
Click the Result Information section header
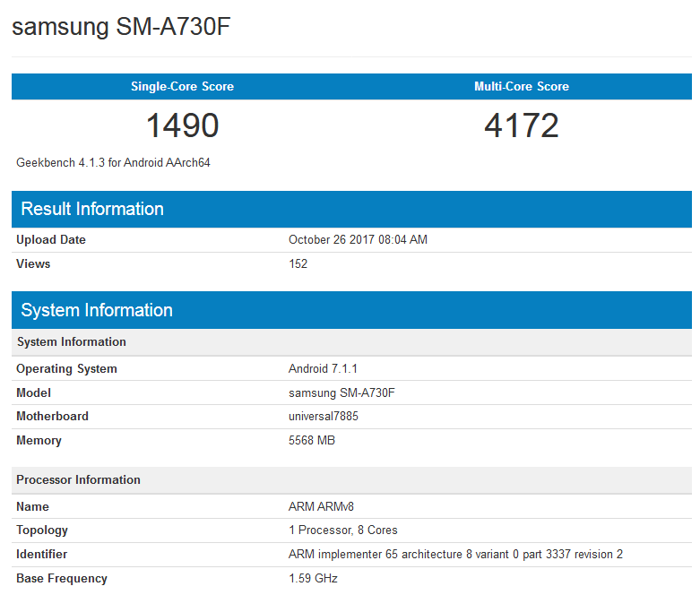[351, 210]
